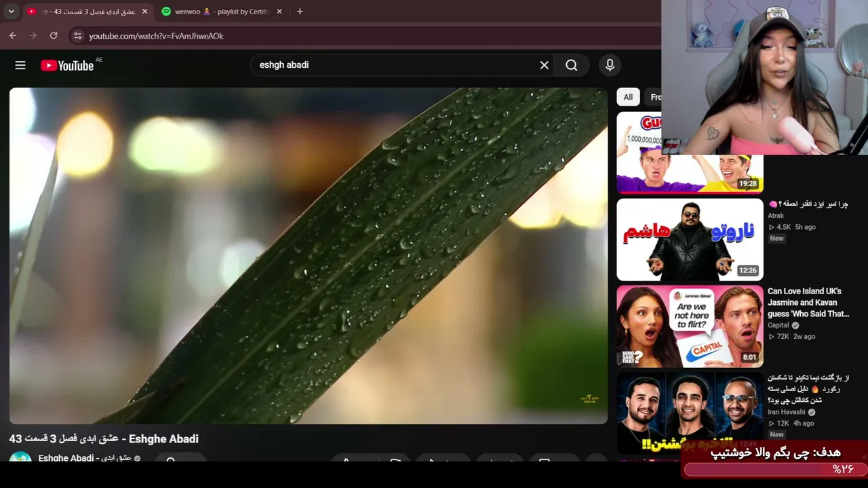Click the '12K 4h ago' view count
This screenshot has height=488, width=868.
click(x=791, y=424)
